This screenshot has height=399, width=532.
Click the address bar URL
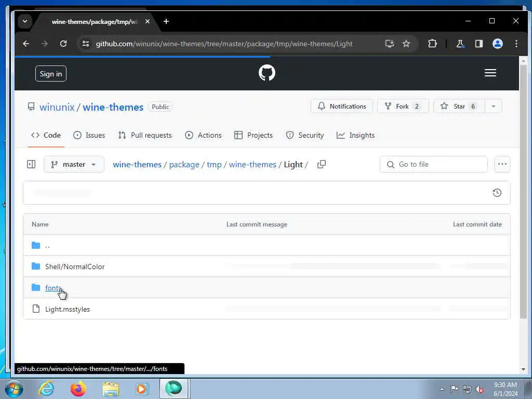(x=224, y=44)
